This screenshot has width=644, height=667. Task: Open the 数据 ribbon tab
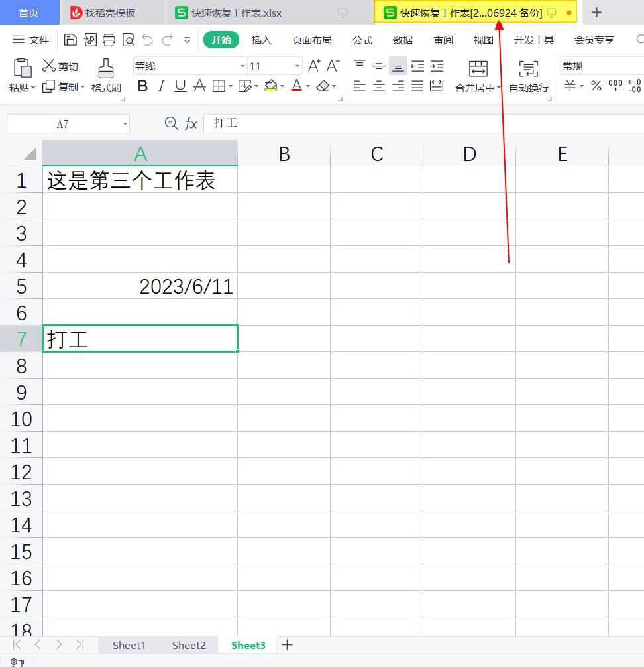point(402,40)
